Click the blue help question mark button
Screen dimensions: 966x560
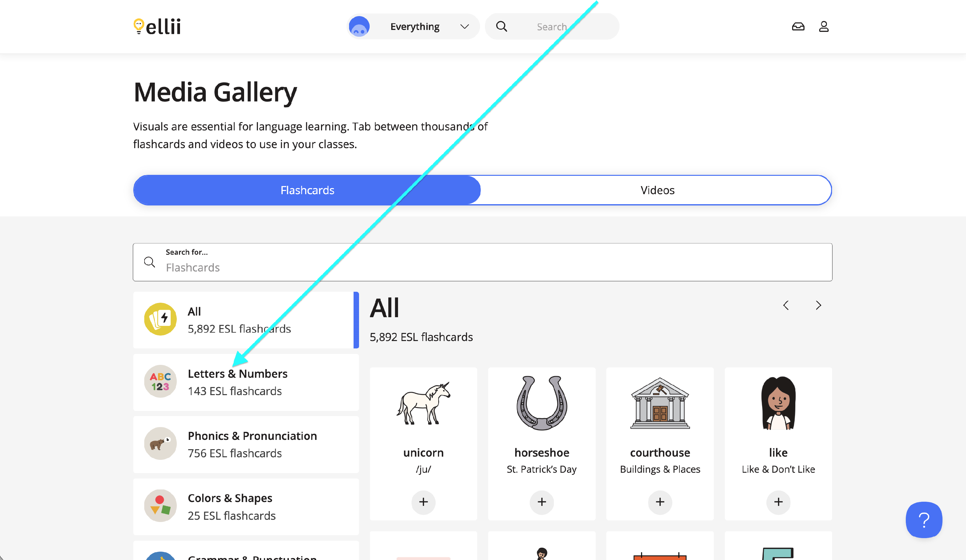923,519
